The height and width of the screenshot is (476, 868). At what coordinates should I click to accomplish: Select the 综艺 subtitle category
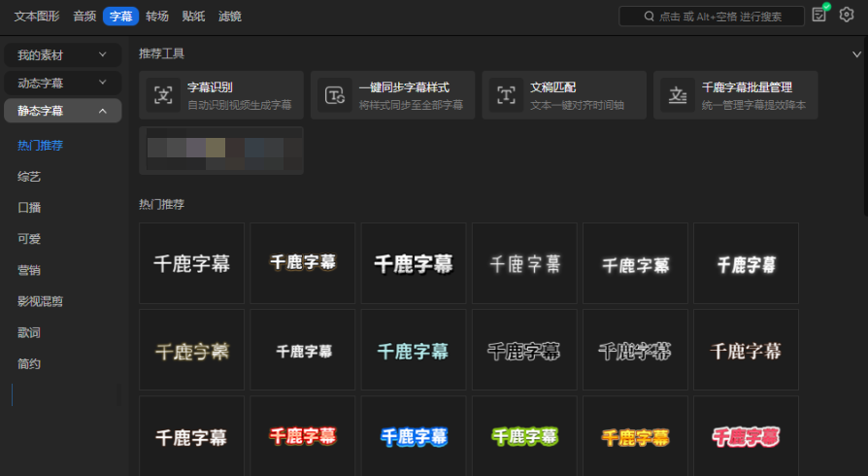[29, 177]
